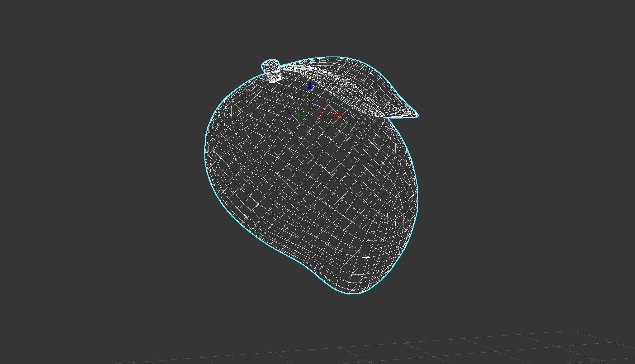Click the yellow Z-axis gizmo line
The image size is (635, 364).
310,98
